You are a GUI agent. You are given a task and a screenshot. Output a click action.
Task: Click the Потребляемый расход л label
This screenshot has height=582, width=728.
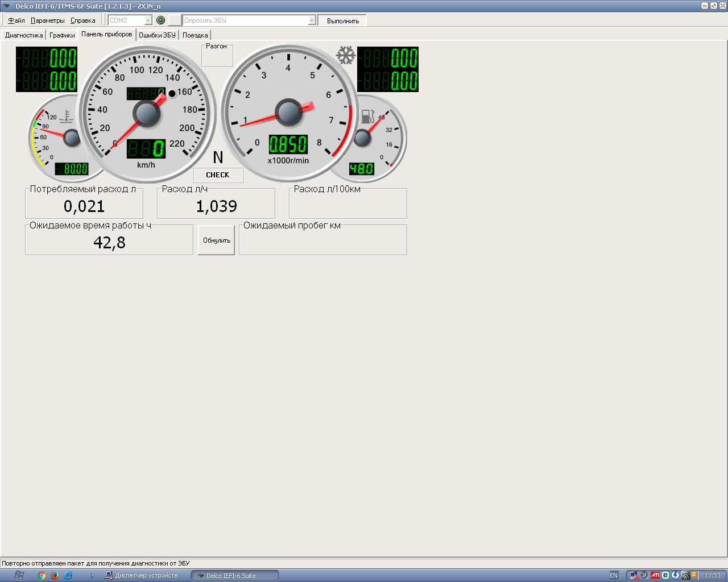83,189
